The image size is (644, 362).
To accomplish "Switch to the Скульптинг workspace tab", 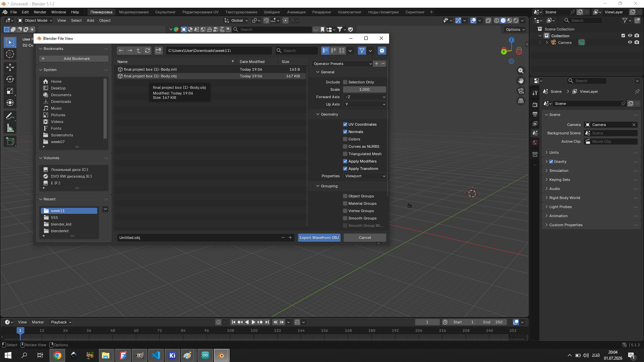I will pos(165,12).
